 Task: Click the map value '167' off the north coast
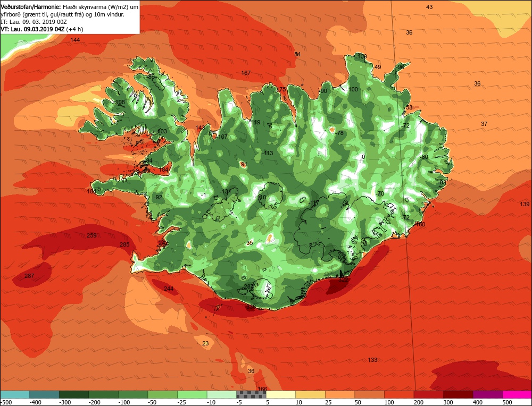coord(246,73)
